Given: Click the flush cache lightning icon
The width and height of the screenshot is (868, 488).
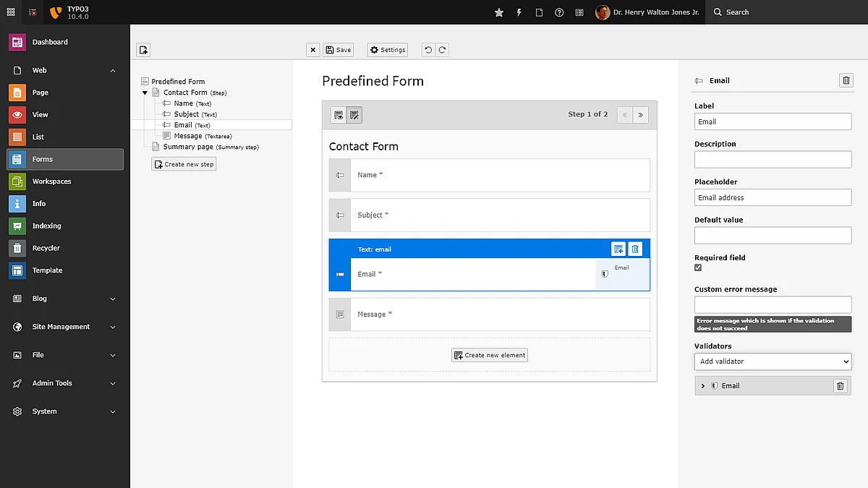Looking at the screenshot, I should point(519,12).
